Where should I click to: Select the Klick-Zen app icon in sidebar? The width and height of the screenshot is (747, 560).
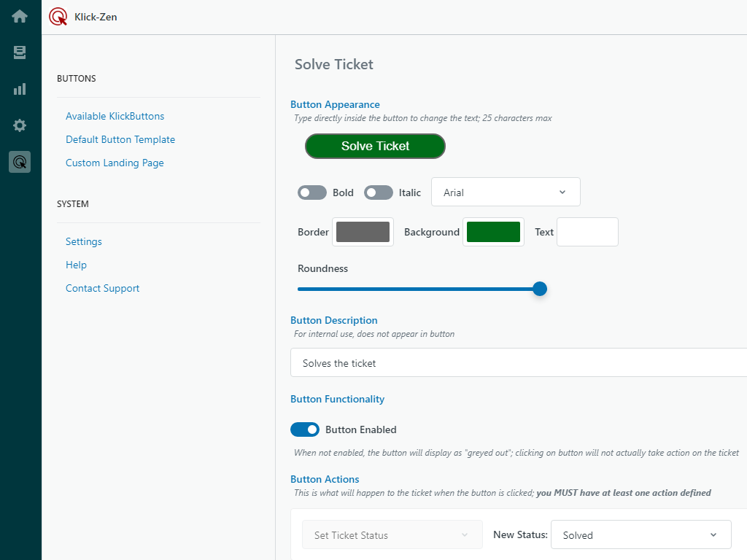pos(20,161)
